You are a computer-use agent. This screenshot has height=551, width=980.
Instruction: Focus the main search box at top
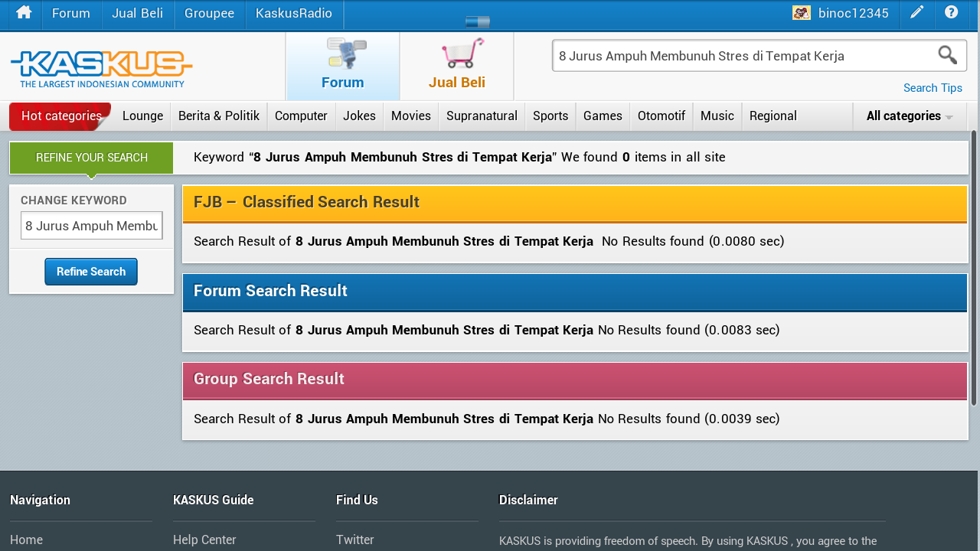743,56
